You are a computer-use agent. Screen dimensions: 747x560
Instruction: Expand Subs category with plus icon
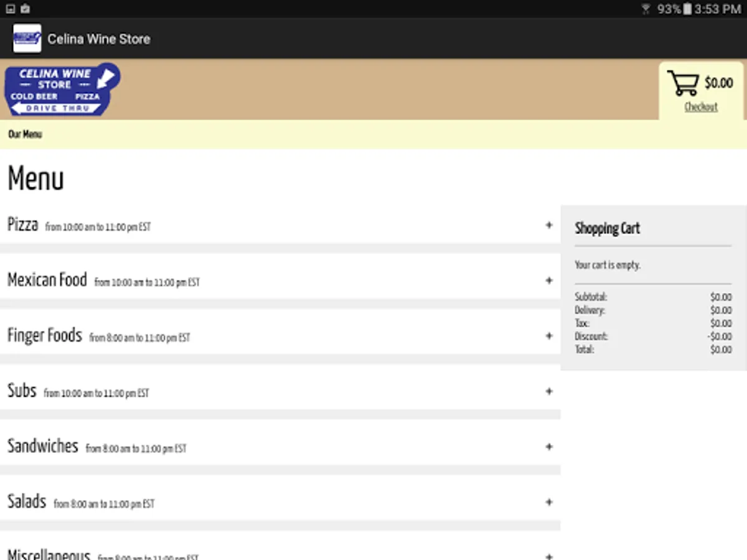549,391
